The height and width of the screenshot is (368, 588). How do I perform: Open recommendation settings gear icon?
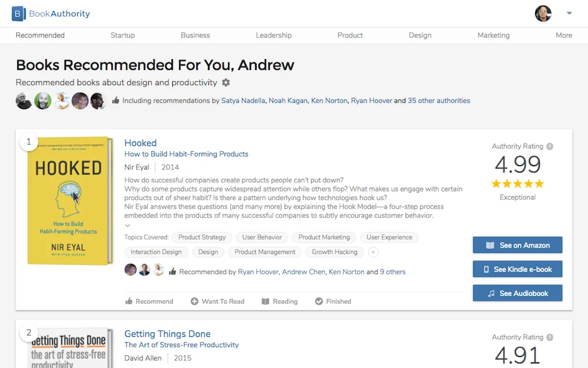pos(226,82)
